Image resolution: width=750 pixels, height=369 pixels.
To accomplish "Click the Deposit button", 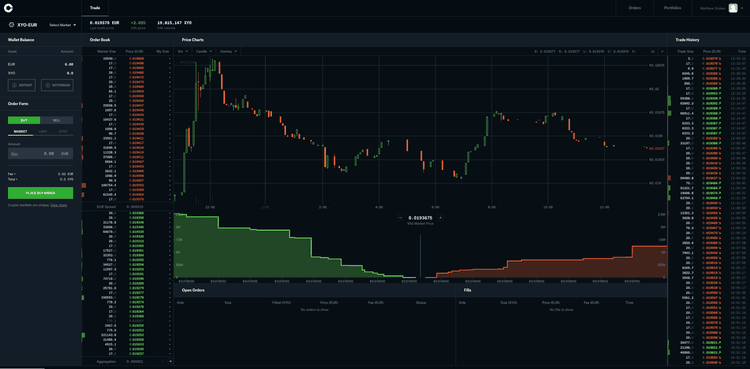I will point(22,85).
